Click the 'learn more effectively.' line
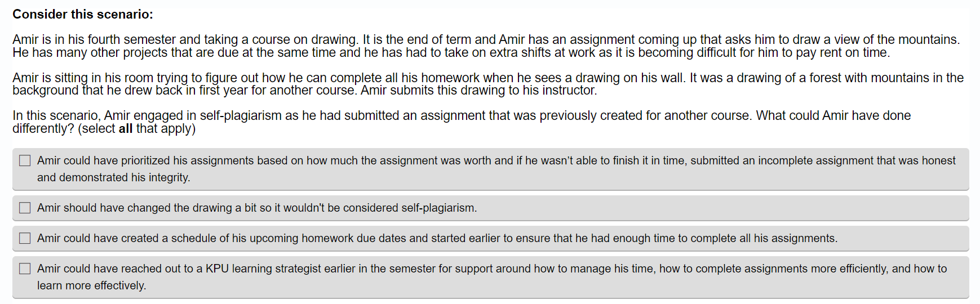This screenshot has width=980, height=304. pos(92,285)
